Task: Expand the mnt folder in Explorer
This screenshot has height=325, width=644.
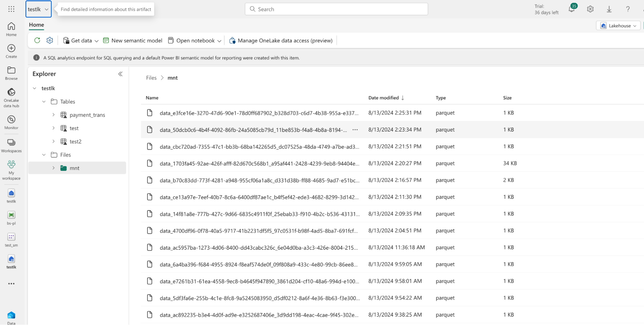Action: pos(53,168)
